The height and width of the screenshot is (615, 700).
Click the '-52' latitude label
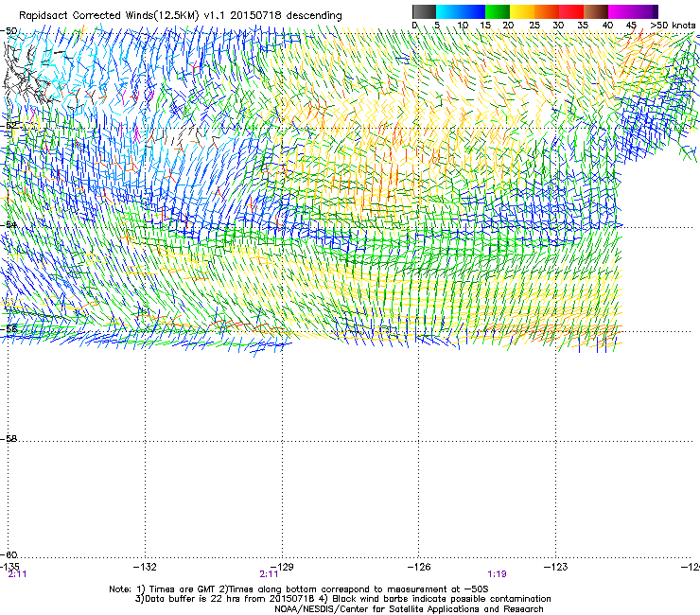pyautogui.click(x=9, y=126)
